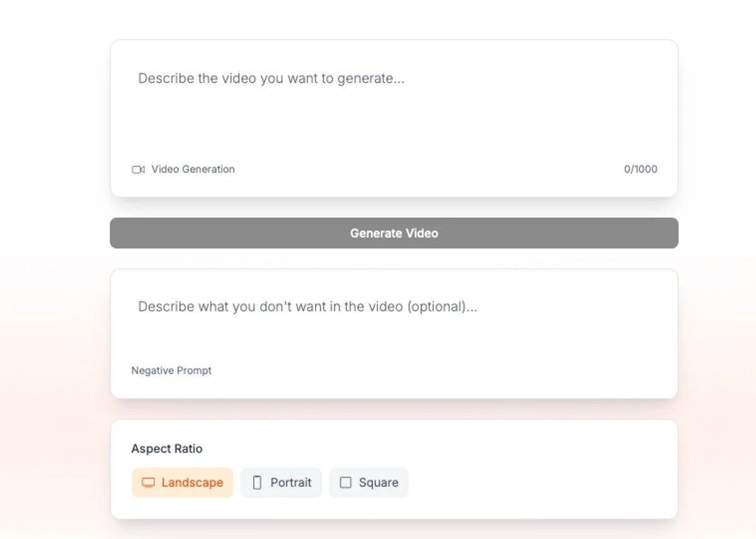Click the Generate Video button
This screenshot has height=539, width=756.
[x=394, y=233]
